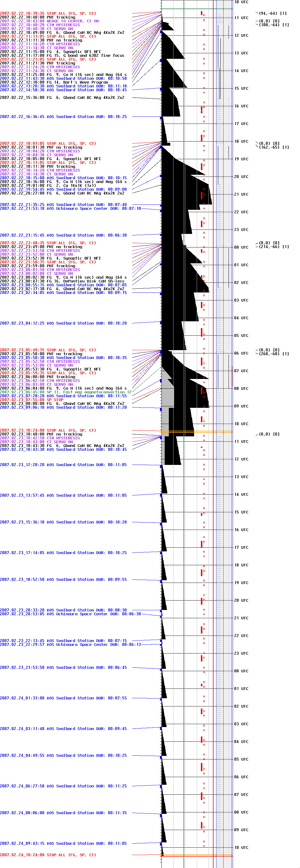Select FG 15 G band and 6302 fine focus
The width and height of the screenshot is (300, 868).
coord(62,56)
